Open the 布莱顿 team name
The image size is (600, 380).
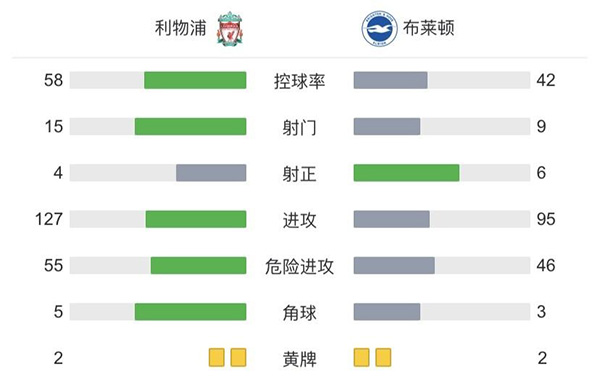coord(429,28)
